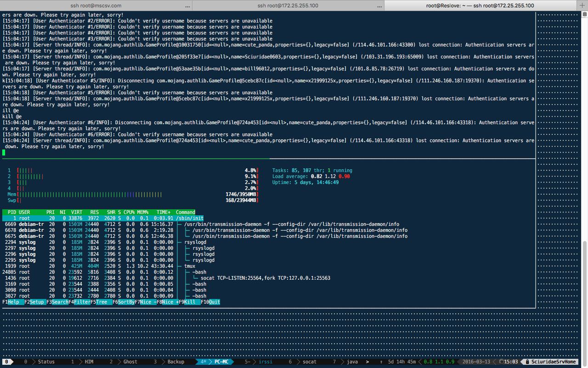Select the /sbin/init process row
Viewport: 588px width, 368px height.
pyautogui.click(x=103, y=218)
